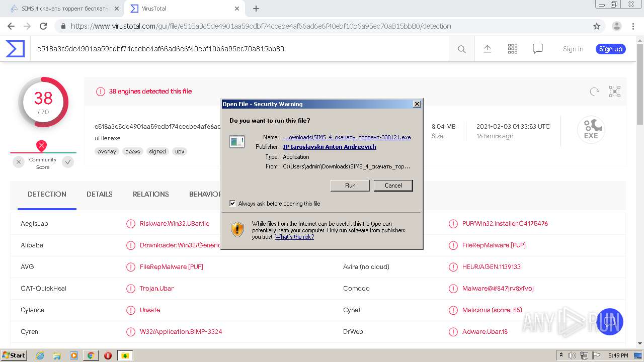This screenshot has height=362, width=644.
Task: Close the VirusTotal browser tab
Action: (x=236, y=9)
